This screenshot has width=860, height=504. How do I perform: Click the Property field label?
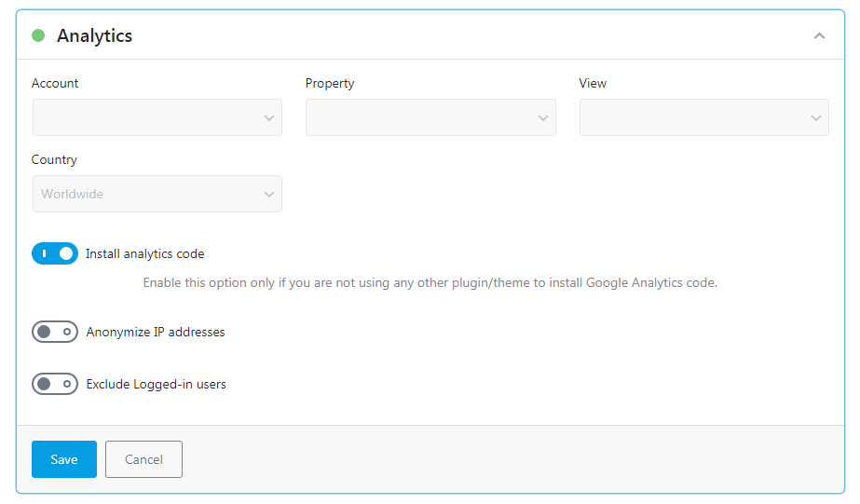tap(330, 84)
